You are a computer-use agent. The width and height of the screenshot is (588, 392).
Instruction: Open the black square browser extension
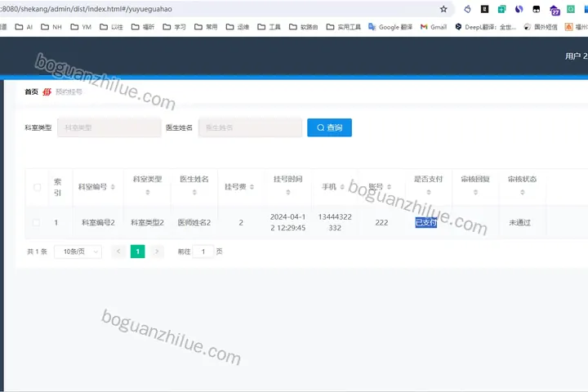(484, 9)
